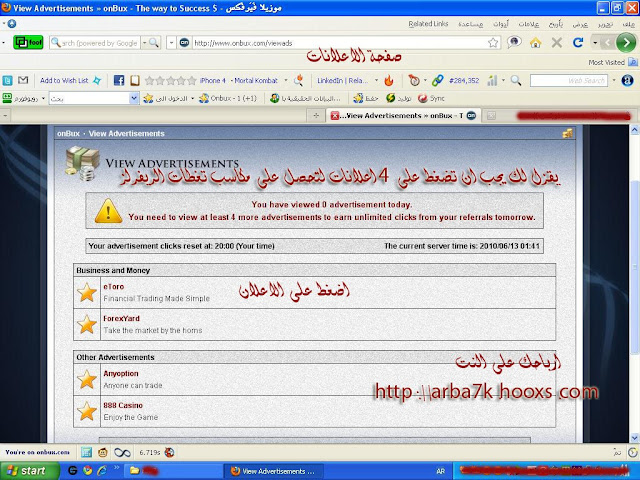Click the Mortal Kombat link
Viewport: 640px width, 480px height.
[x=254, y=80]
